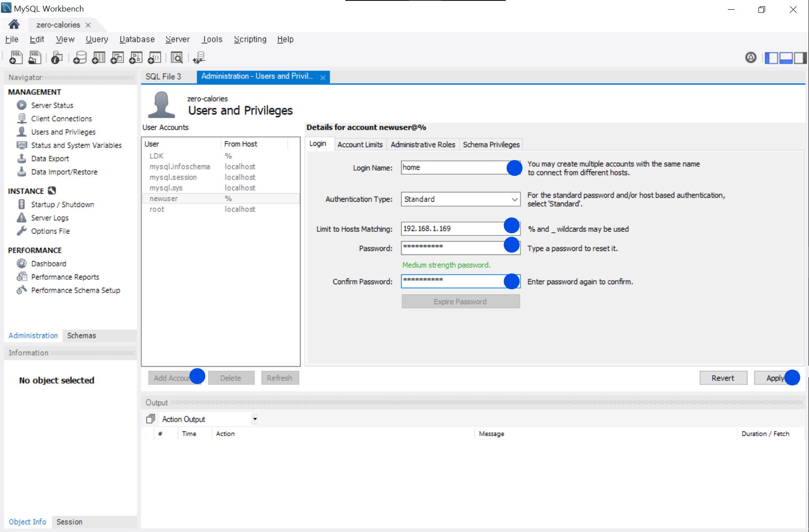Click the Revert button

click(x=723, y=378)
